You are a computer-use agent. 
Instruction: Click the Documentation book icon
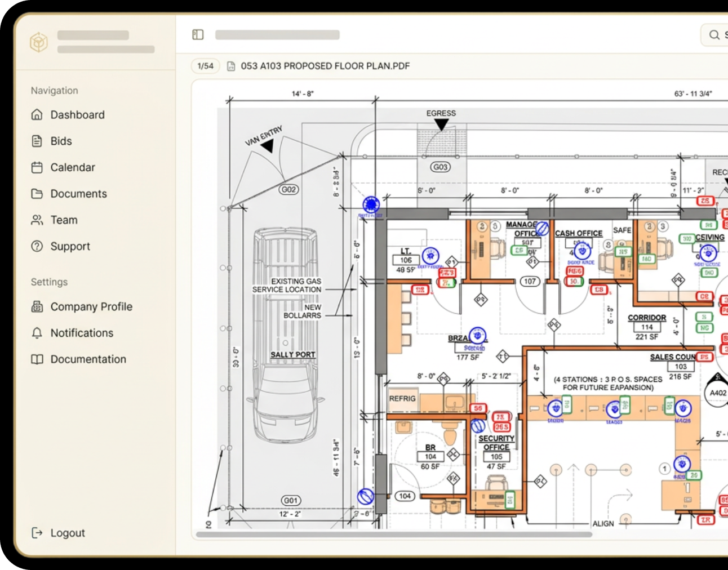[x=37, y=359]
